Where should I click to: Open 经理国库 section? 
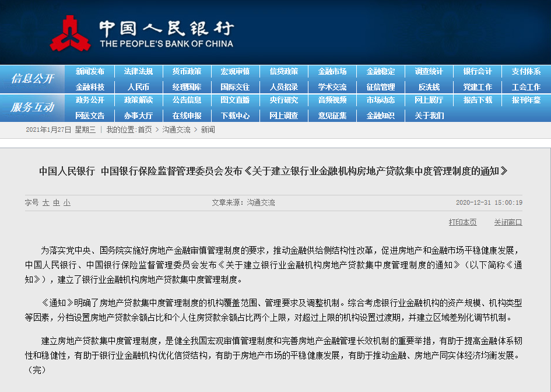click(187, 87)
